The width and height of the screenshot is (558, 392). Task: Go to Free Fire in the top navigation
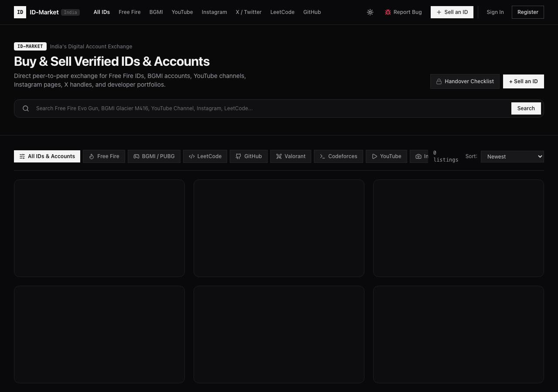click(x=129, y=12)
